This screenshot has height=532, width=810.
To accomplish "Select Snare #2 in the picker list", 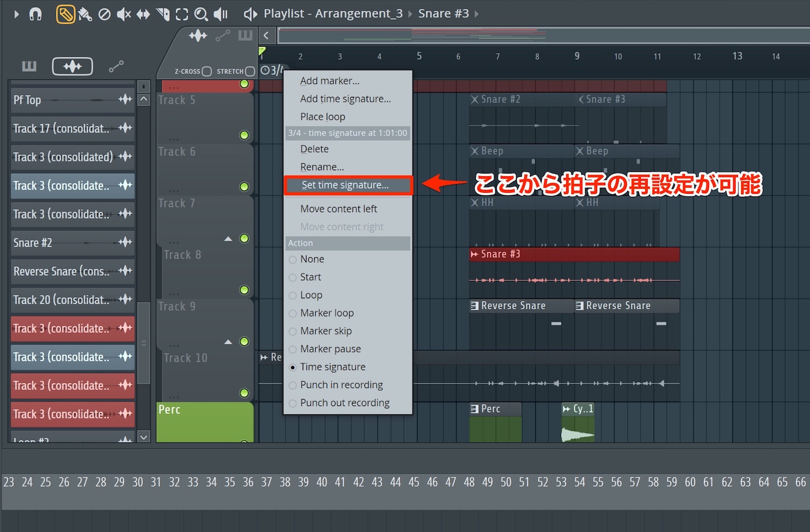I will tap(73, 242).
